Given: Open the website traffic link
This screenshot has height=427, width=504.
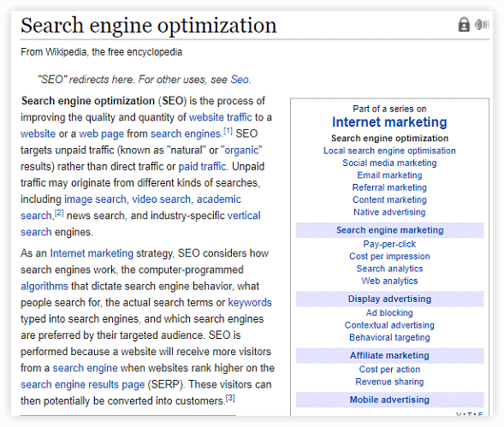Looking at the screenshot, I should tap(220, 117).
